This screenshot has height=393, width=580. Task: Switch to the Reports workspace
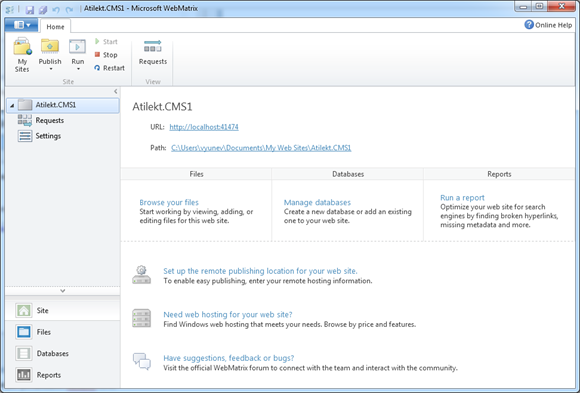(x=63, y=375)
